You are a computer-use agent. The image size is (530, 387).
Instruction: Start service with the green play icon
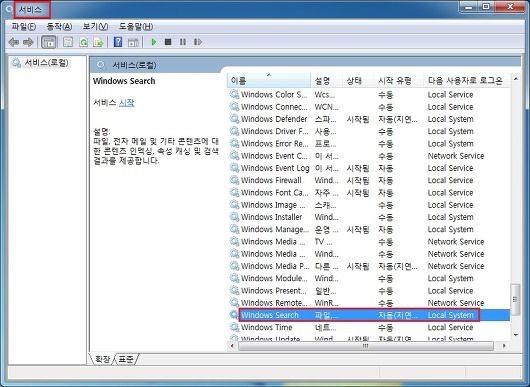coord(153,42)
